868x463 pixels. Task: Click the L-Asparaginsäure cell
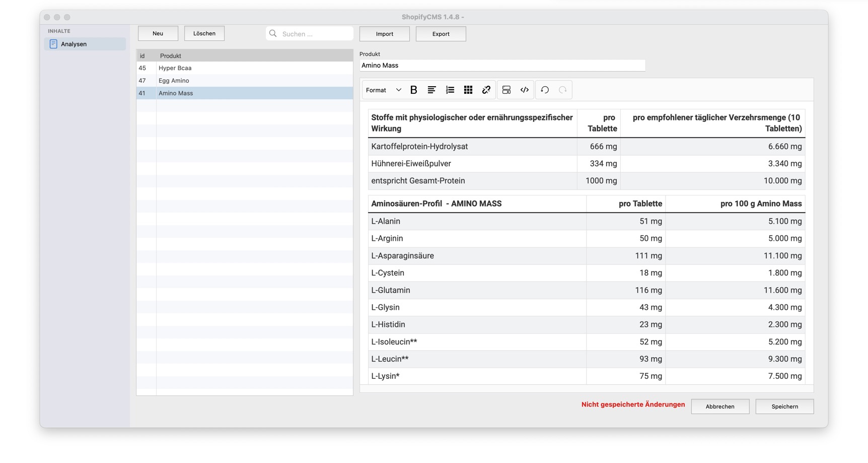(477, 256)
